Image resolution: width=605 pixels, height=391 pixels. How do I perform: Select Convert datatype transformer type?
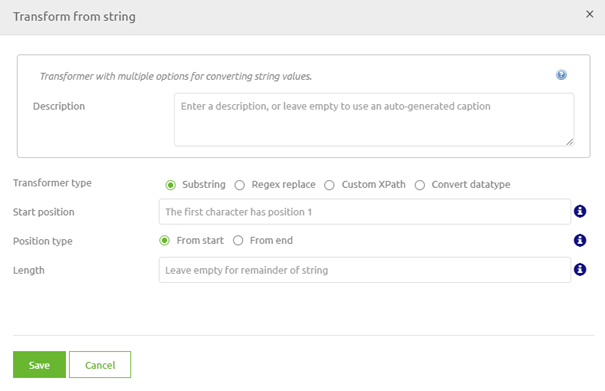420,185
